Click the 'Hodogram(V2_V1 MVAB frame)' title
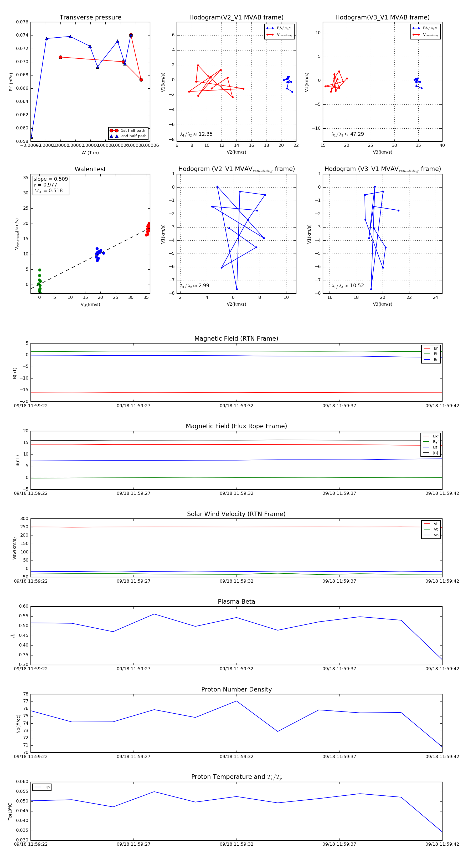The image size is (473, 868). tap(236, 17)
